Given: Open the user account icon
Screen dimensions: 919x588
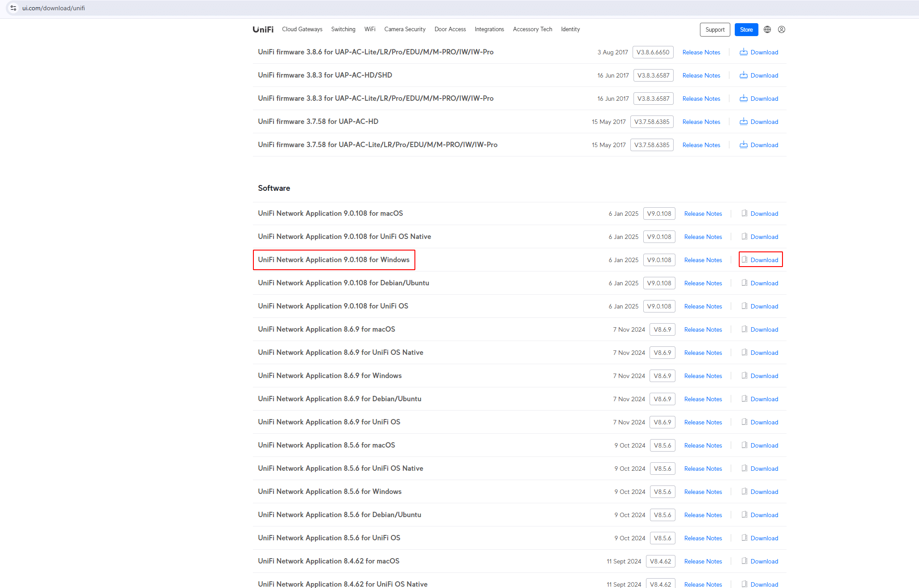Looking at the screenshot, I should click(782, 29).
